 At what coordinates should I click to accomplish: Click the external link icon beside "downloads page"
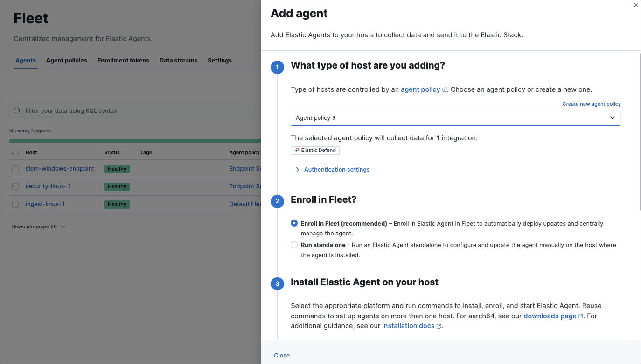coord(580,316)
